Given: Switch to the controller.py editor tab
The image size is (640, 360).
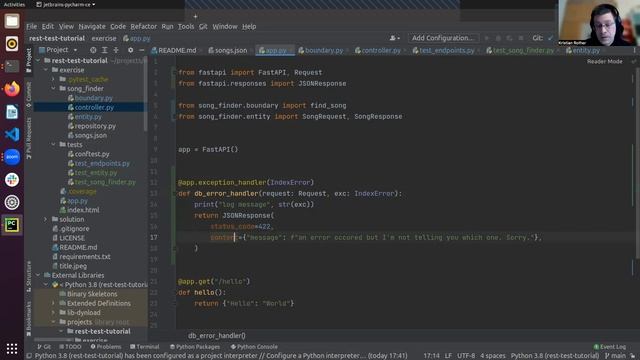Looking at the screenshot, I should click(x=378, y=50).
